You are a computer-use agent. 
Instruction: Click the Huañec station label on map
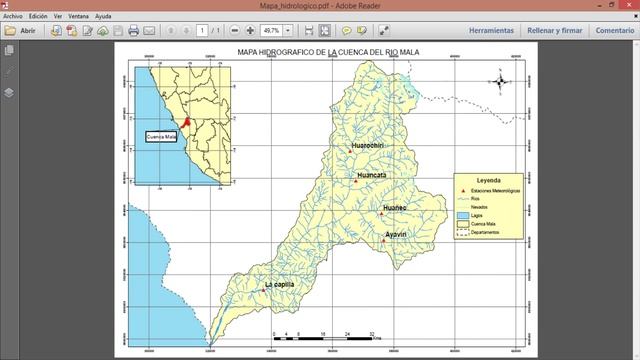pyautogui.click(x=395, y=208)
